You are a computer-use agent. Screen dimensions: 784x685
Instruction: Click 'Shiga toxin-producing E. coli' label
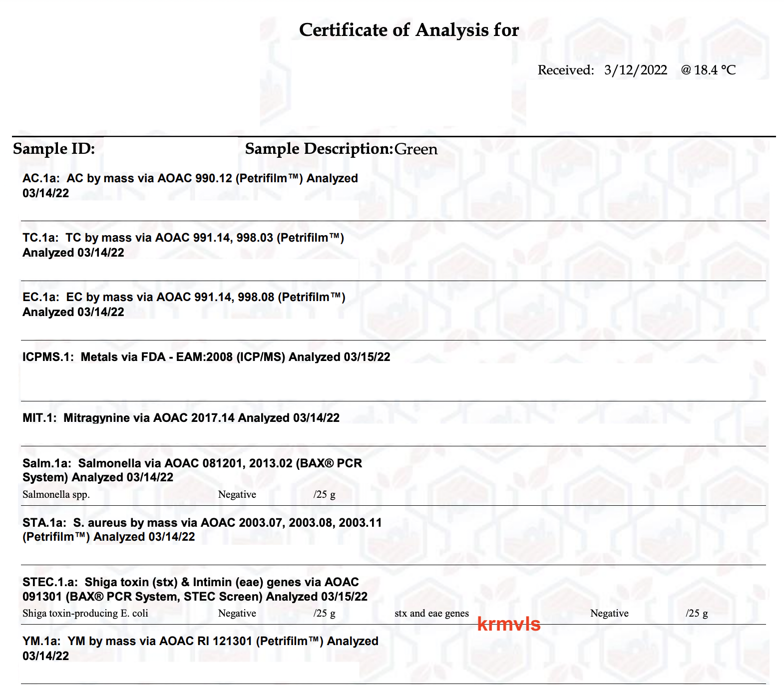click(x=85, y=614)
